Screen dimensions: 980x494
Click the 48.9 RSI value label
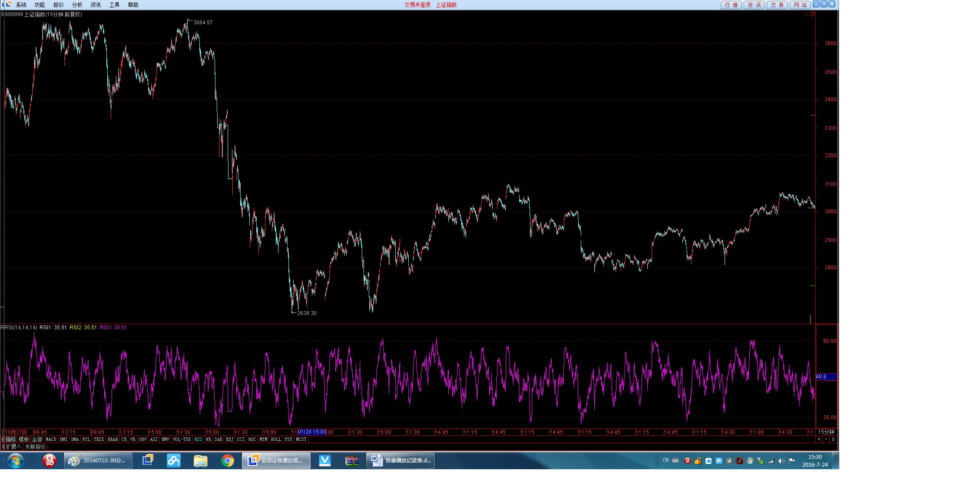pos(826,377)
